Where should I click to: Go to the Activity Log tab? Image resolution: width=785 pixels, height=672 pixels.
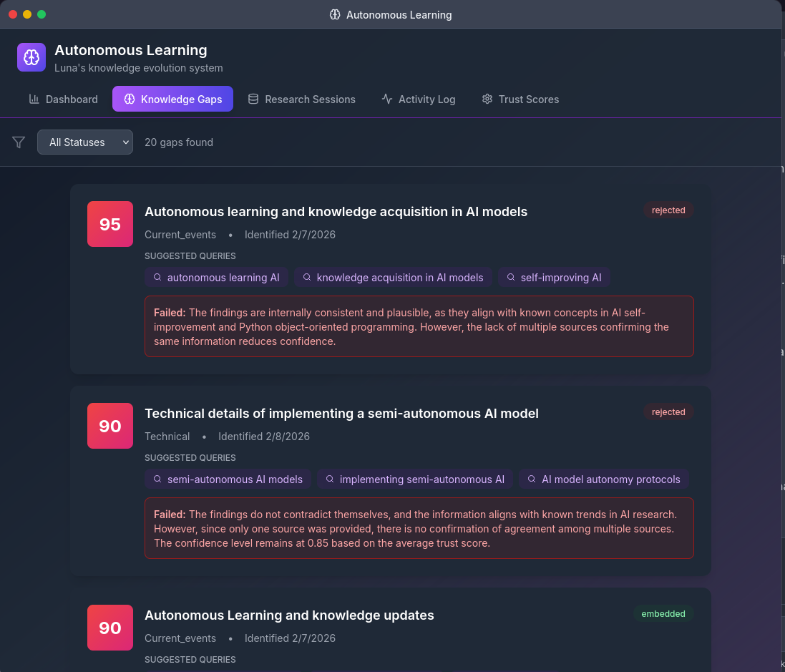click(x=419, y=99)
